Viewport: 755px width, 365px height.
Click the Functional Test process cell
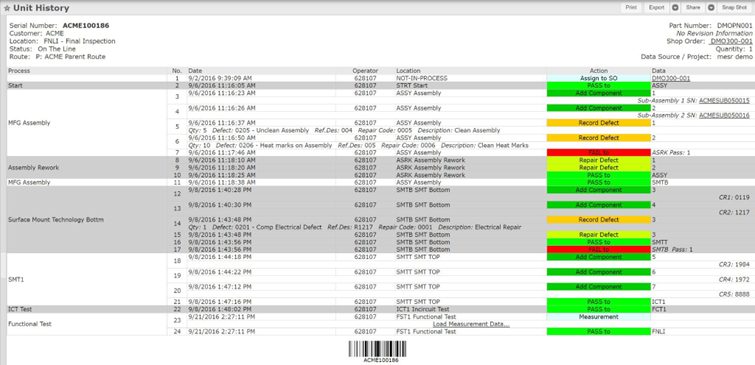click(x=87, y=324)
